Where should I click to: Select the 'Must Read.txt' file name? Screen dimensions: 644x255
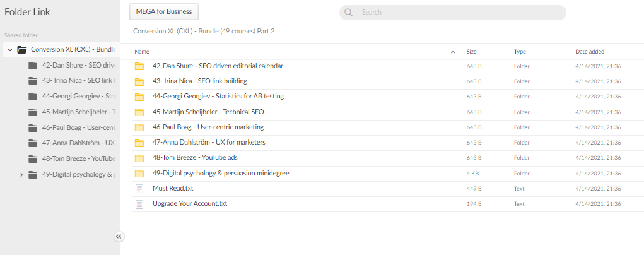pyautogui.click(x=173, y=188)
